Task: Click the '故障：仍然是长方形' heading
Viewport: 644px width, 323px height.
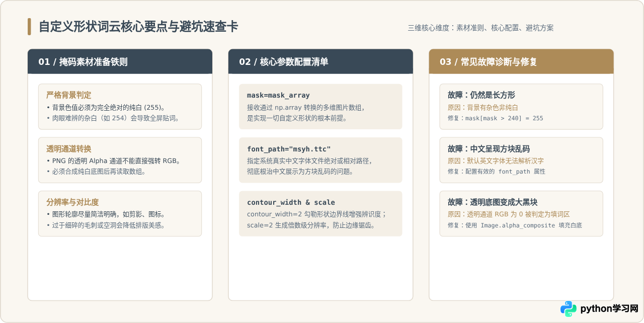Action: [x=481, y=95]
